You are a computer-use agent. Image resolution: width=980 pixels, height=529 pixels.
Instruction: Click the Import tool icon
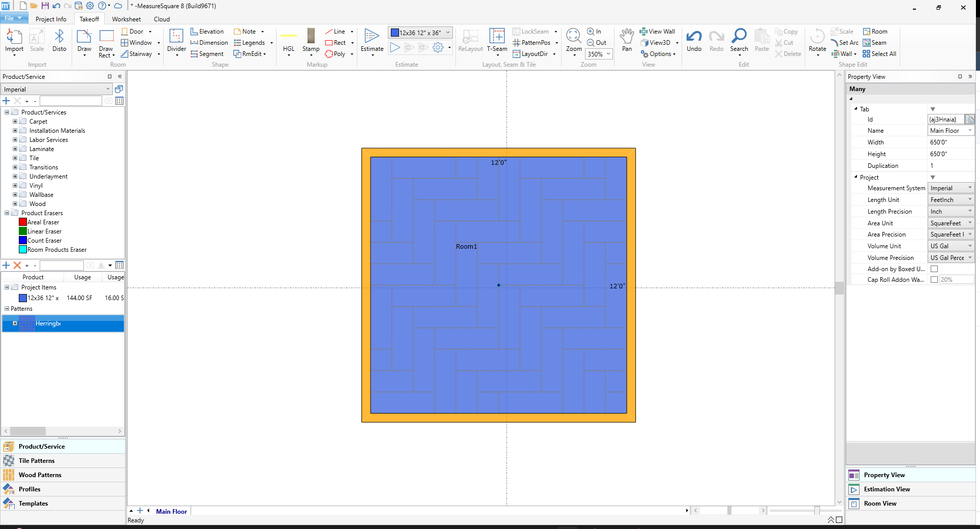point(14,41)
